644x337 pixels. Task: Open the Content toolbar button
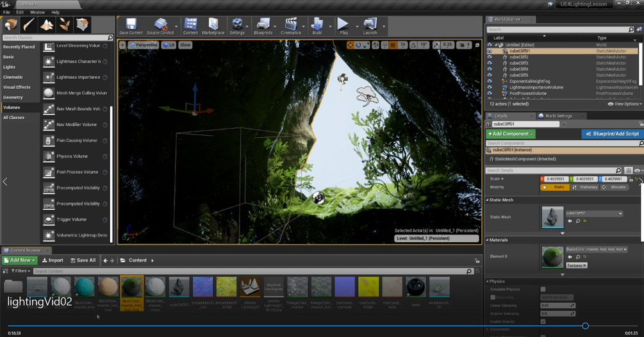pos(190,26)
